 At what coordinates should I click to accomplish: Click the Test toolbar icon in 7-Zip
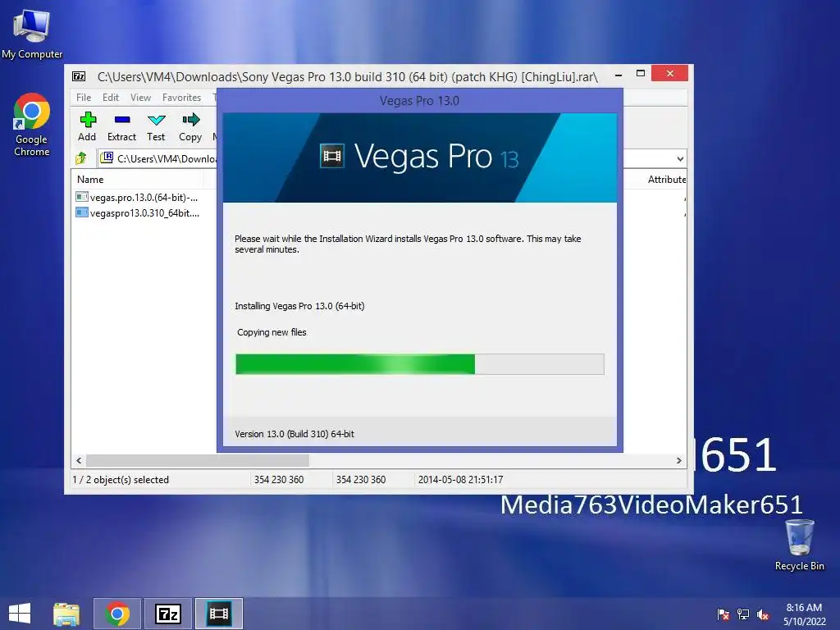(x=156, y=126)
